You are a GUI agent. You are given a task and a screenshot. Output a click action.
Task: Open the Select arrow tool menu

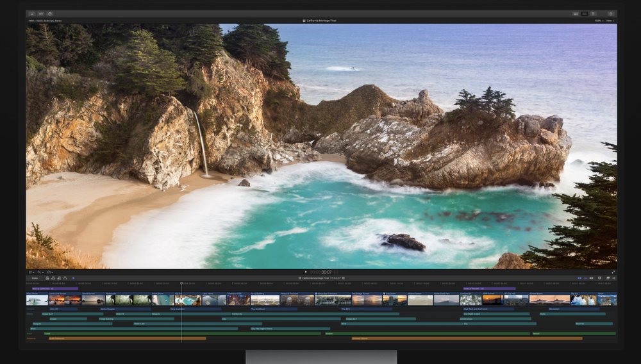click(x=74, y=277)
